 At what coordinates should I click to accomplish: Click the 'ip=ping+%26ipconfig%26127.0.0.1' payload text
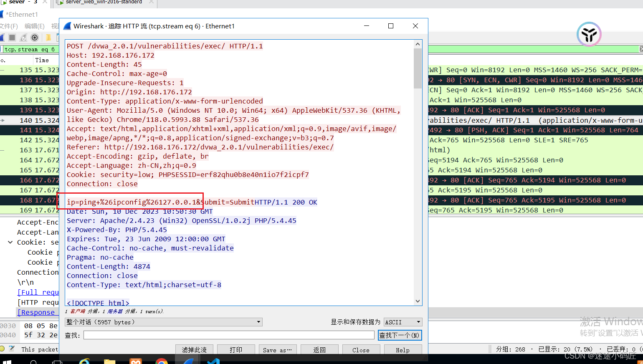132,202
